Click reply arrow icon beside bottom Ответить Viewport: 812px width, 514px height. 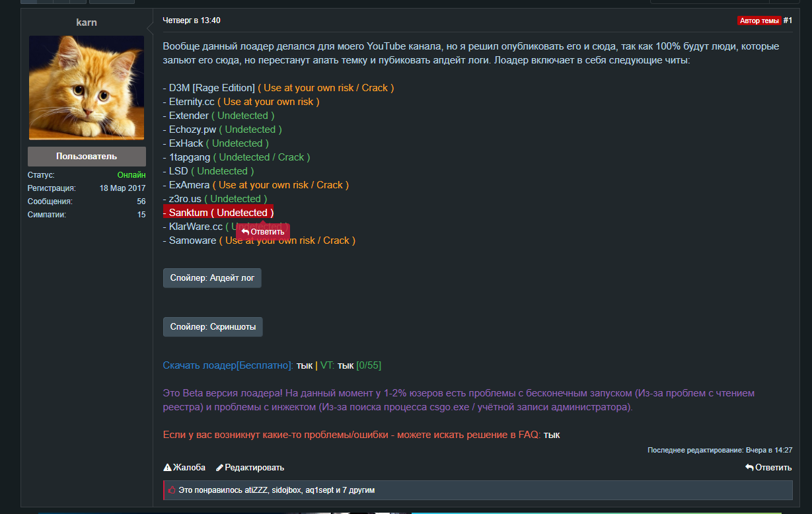749,467
